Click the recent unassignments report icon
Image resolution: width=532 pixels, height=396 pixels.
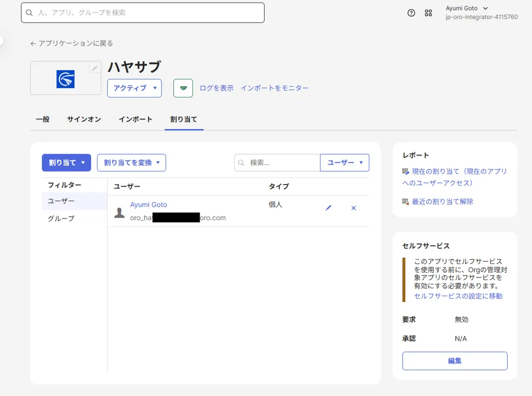coord(406,202)
